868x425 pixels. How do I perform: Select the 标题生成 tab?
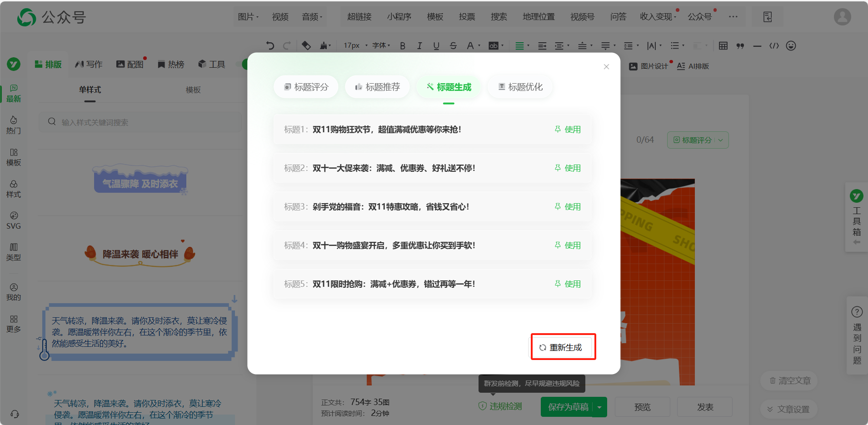[x=449, y=87]
